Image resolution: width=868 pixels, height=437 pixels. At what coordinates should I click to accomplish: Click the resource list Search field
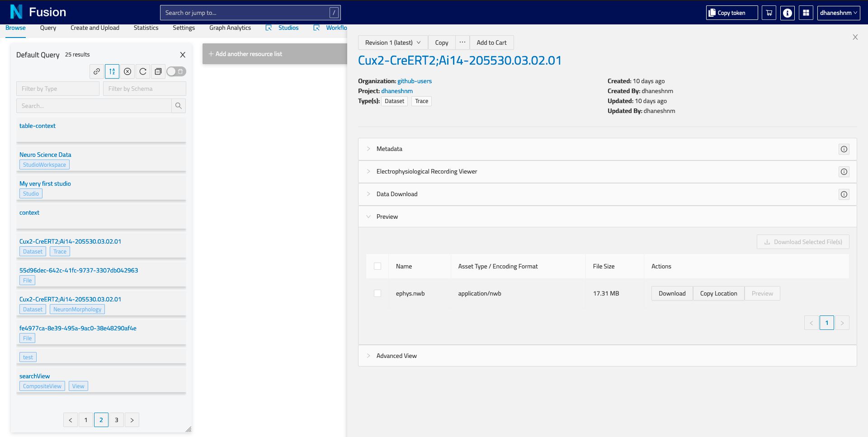point(94,106)
